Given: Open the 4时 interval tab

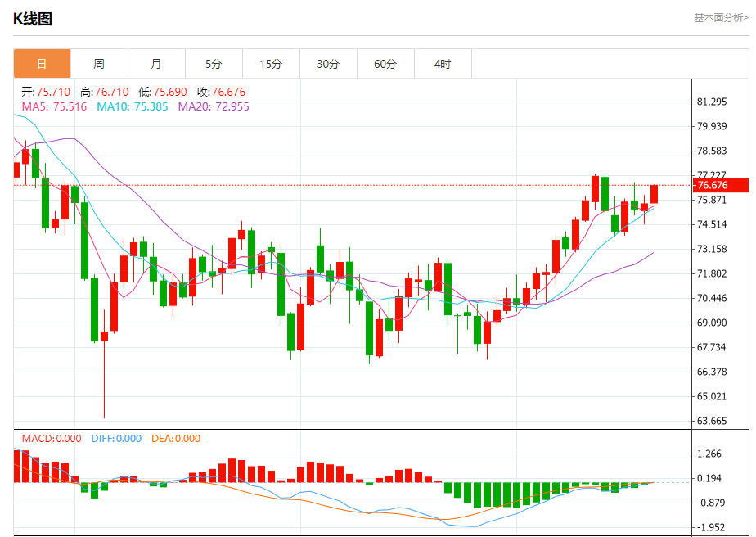Looking at the screenshot, I should coord(443,64).
